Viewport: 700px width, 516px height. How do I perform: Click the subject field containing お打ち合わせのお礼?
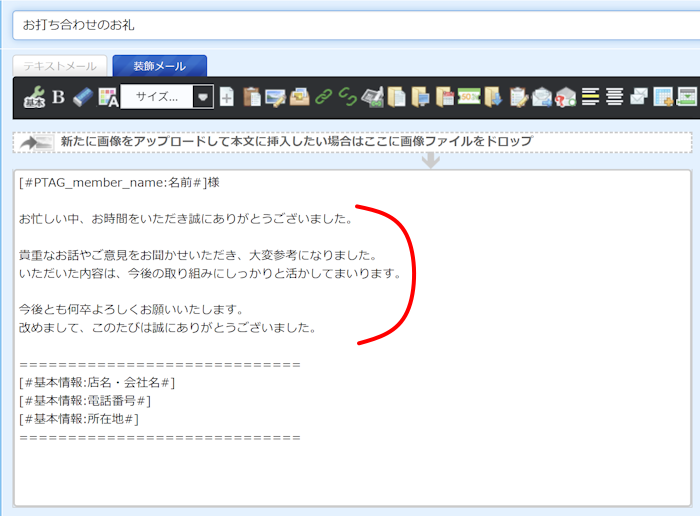pos(350,25)
